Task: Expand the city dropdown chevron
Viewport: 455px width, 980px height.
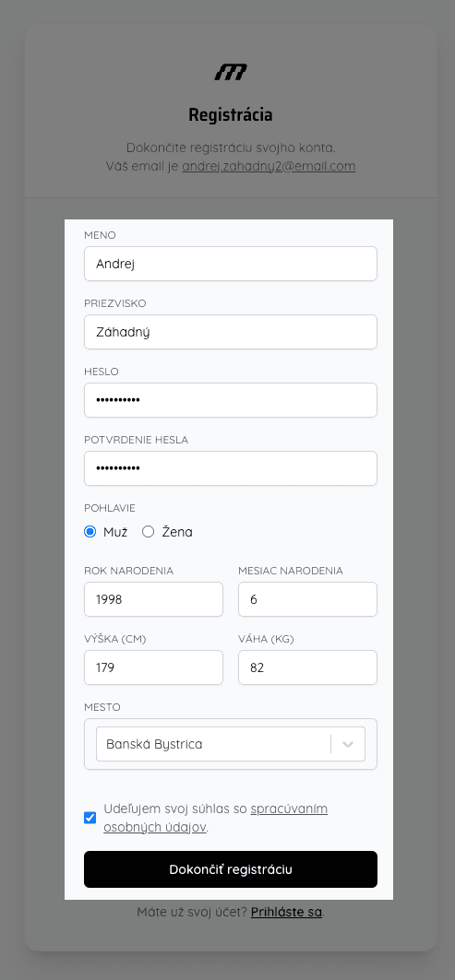Action: tap(348, 744)
